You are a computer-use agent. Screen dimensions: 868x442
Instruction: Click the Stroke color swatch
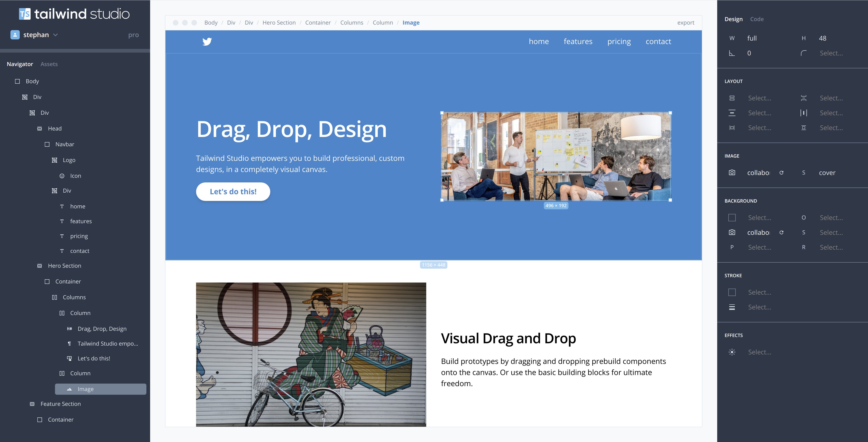tap(732, 292)
